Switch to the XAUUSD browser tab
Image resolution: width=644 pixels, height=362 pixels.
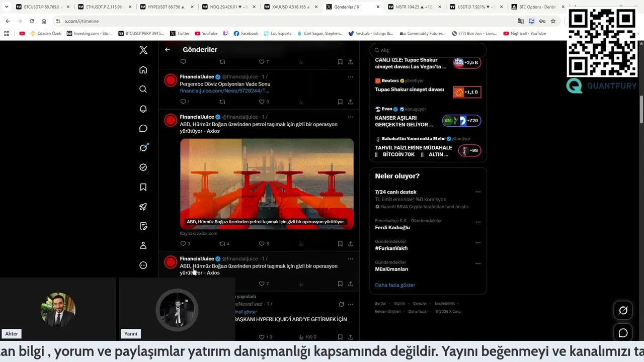[x=291, y=7]
